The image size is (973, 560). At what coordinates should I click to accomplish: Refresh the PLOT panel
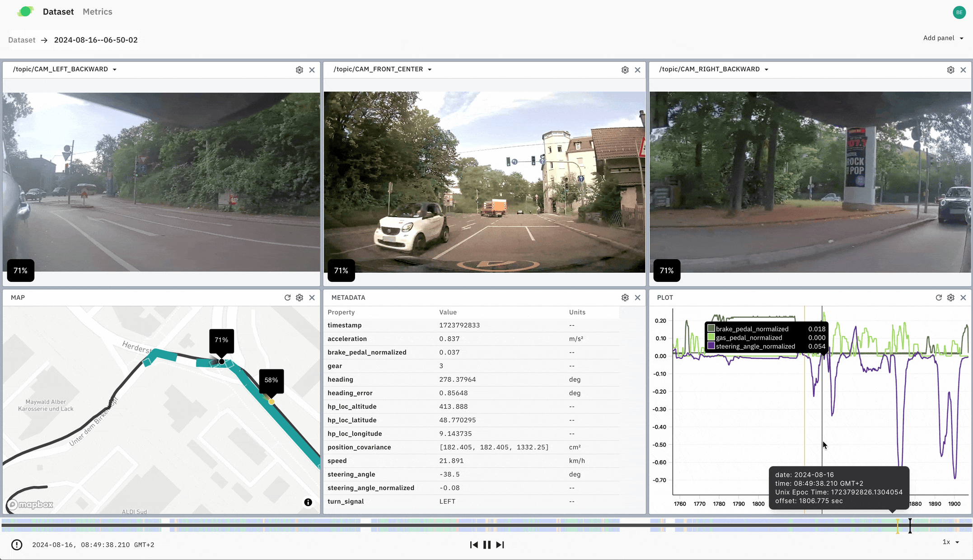click(x=939, y=298)
